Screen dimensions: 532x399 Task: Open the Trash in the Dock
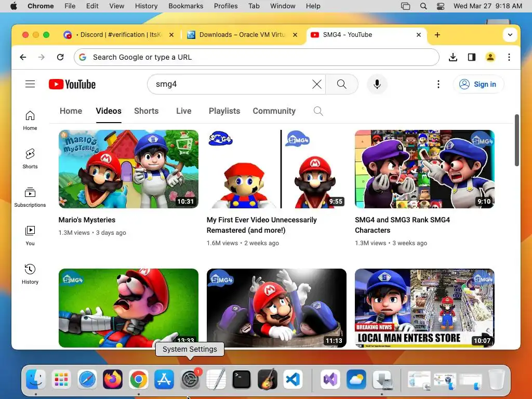click(x=497, y=379)
